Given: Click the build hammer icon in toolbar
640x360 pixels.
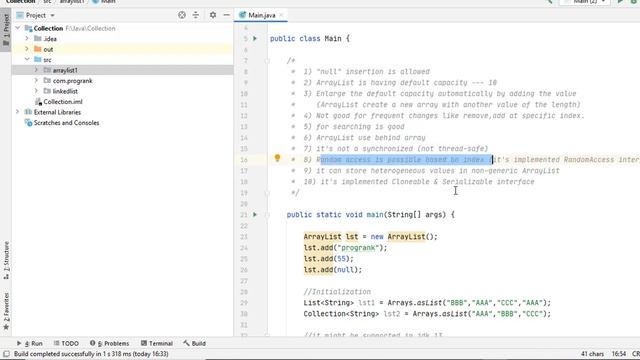Looking at the screenshot, I should [x=550, y=2].
